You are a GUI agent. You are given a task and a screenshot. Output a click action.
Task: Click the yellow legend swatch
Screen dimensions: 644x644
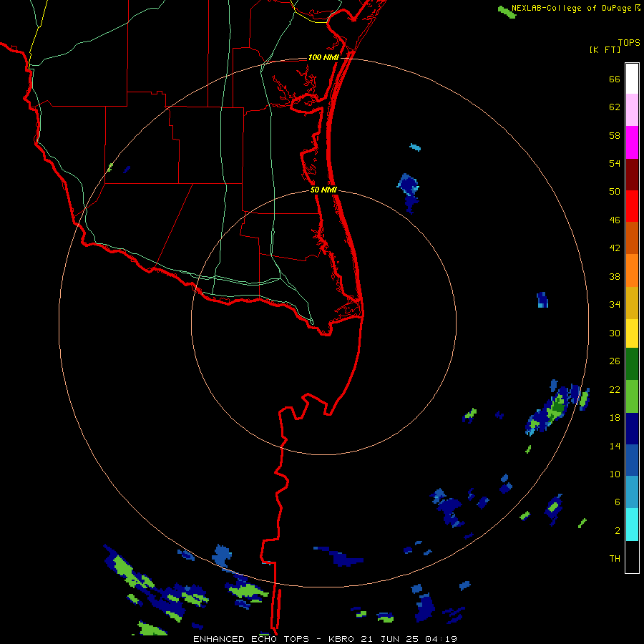pyautogui.click(x=632, y=333)
